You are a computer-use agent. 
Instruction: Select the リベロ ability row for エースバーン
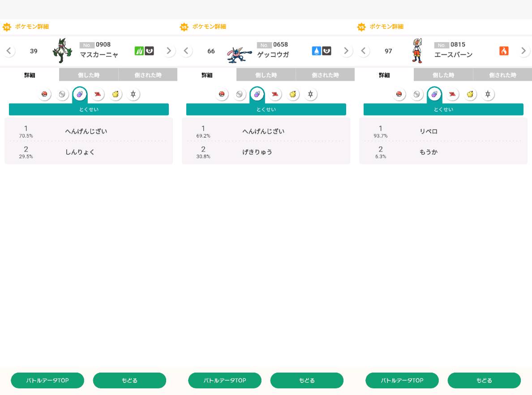coord(443,131)
